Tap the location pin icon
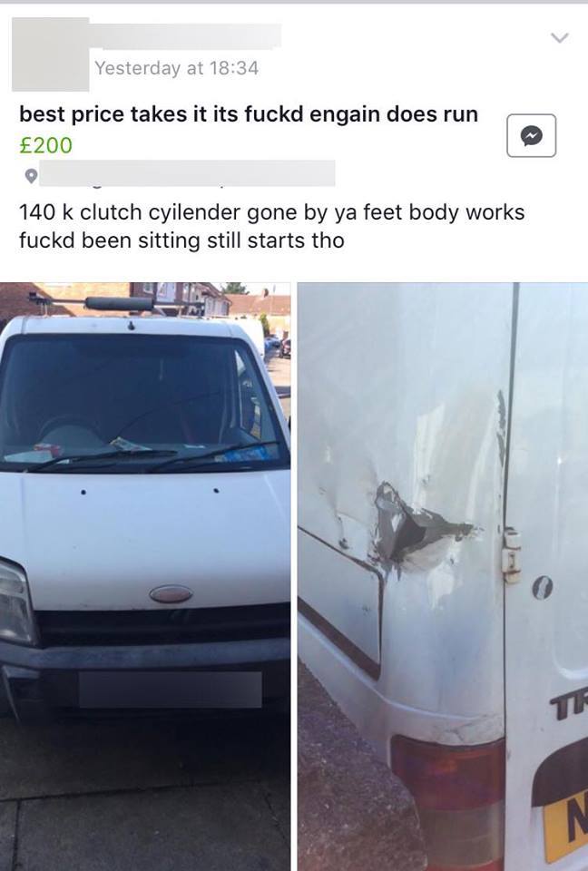Image resolution: width=588 pixels, height=871 pixels. (x=31, y=176)
